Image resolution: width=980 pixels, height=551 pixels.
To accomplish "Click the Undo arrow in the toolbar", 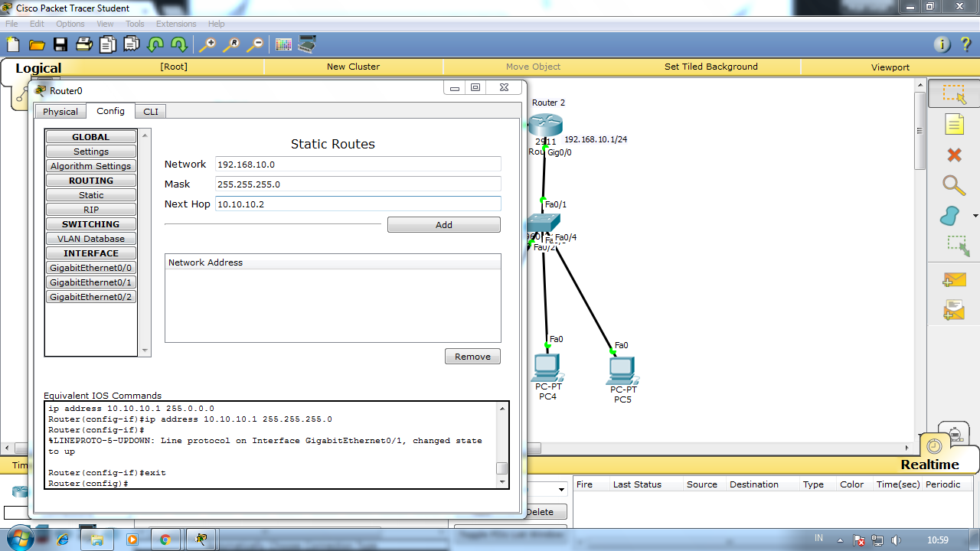I will (154, 44).
